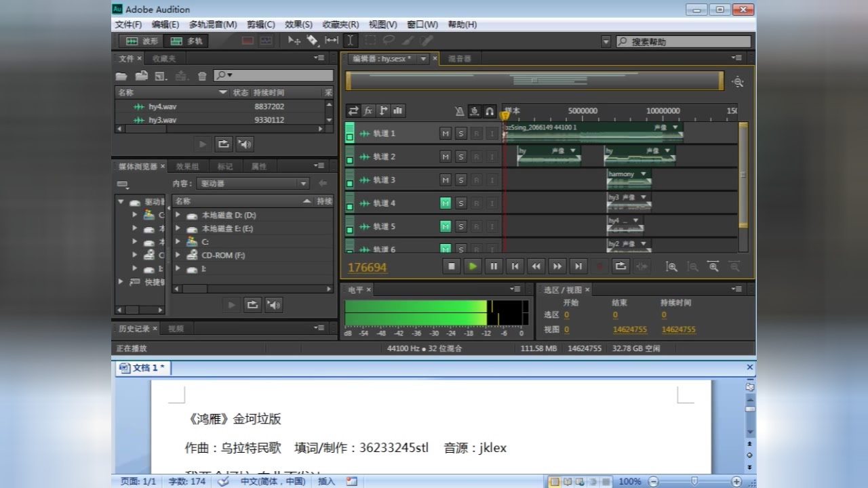Open 编辑(E) menu
The image size is (868, 488).
click(165, 24)
